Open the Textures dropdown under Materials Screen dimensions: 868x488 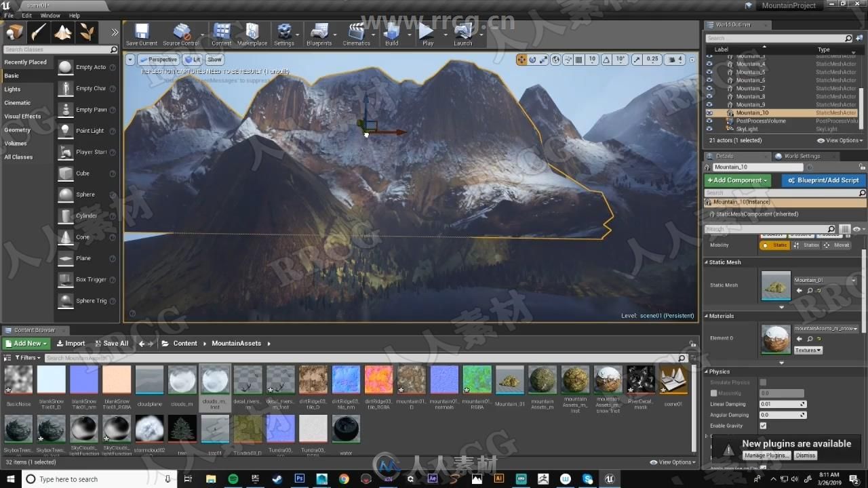(x=808, y=350)
